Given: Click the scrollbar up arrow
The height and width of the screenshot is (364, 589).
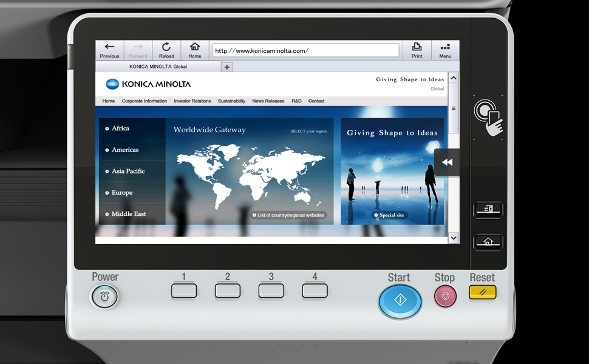Looking at the screenshot, I should (x=454, y=78).
